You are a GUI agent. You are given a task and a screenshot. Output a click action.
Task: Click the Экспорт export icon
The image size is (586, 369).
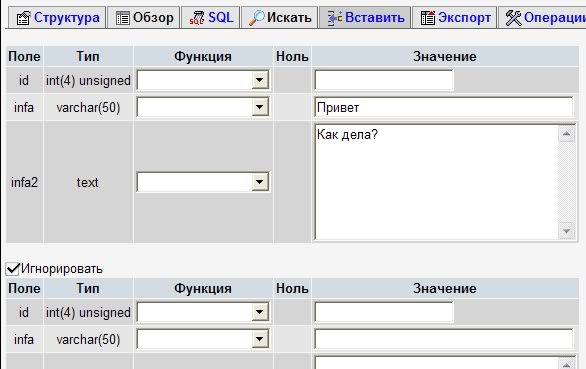click(428, 18)
